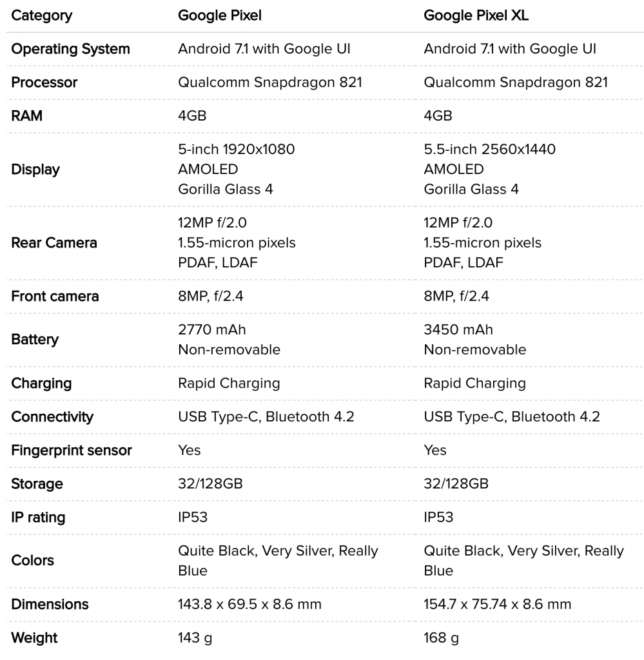Click the RAM row label
This screenshot has width=644, height=660.
click(x=26, y=116)
